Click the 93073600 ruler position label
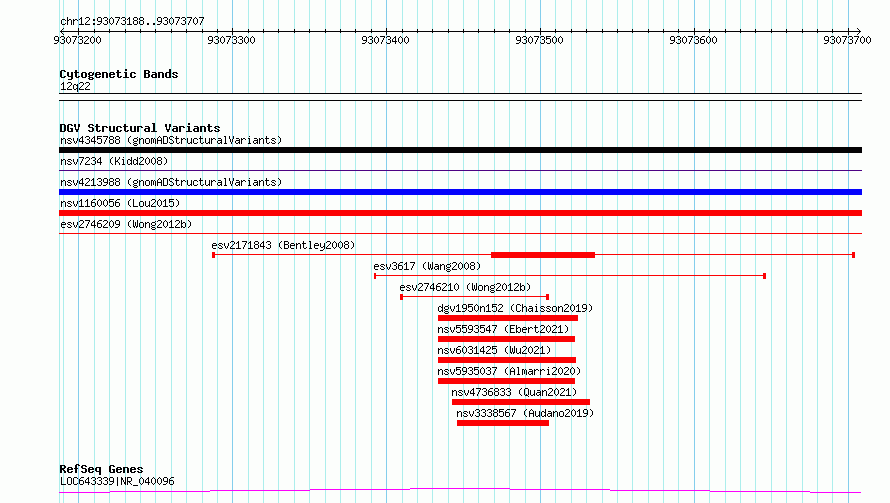This screenshot has height=503, width=890. click(693, 40)
